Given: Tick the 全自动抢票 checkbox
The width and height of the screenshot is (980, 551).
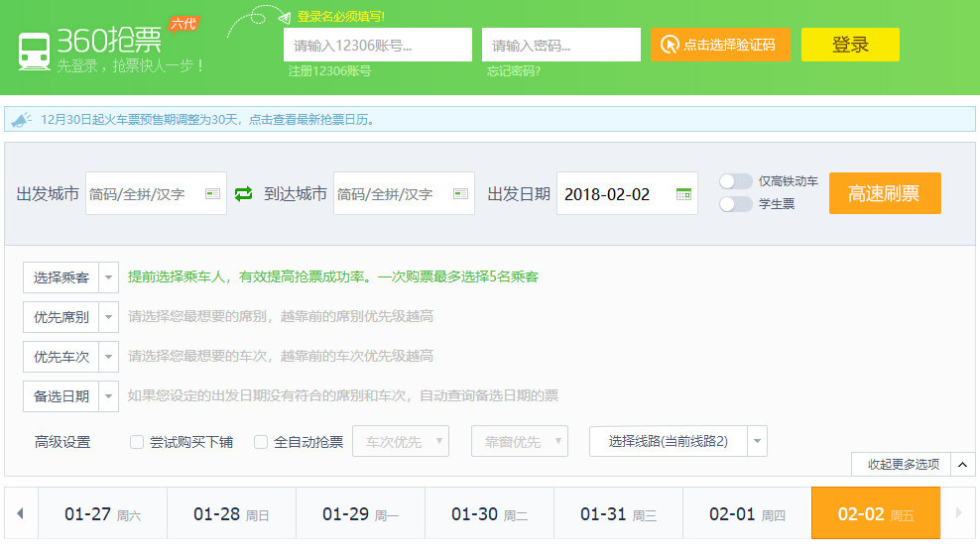Looking at the screenshot, I should tap(261, 442).
